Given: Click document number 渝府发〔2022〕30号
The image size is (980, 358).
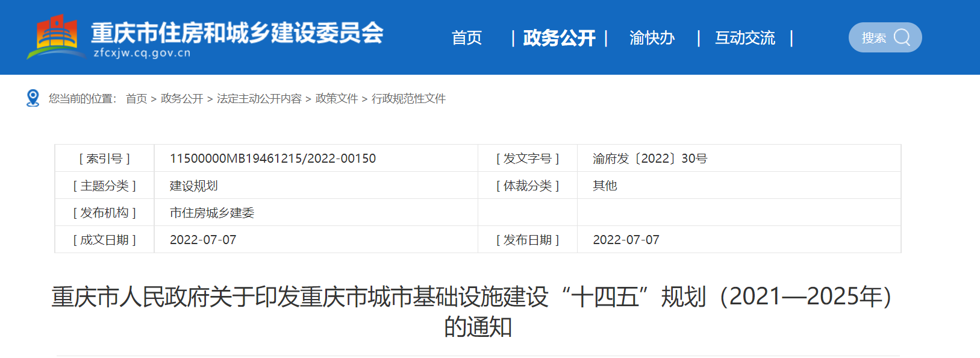Looking at the screenshot, I should pyautogui.click(x=650, y=159).
